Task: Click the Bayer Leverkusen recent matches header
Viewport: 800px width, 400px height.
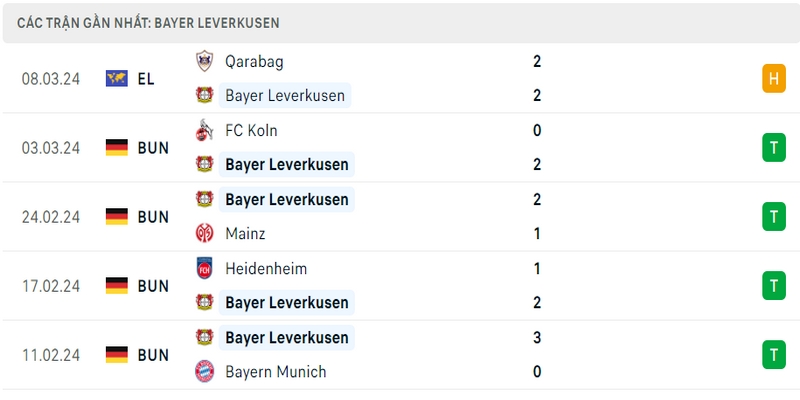Action: click(148, 23)
